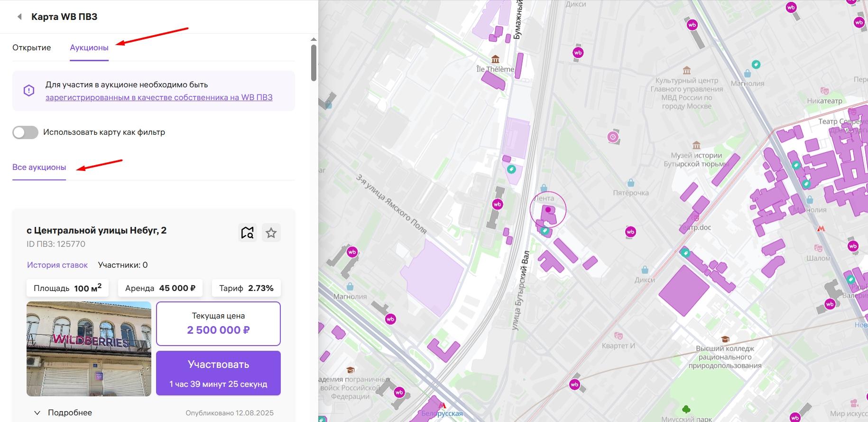The width and height of the screenshot is (868, 422).
Task: Click the Никатеатр map label
Action: [x=825, y=101]
